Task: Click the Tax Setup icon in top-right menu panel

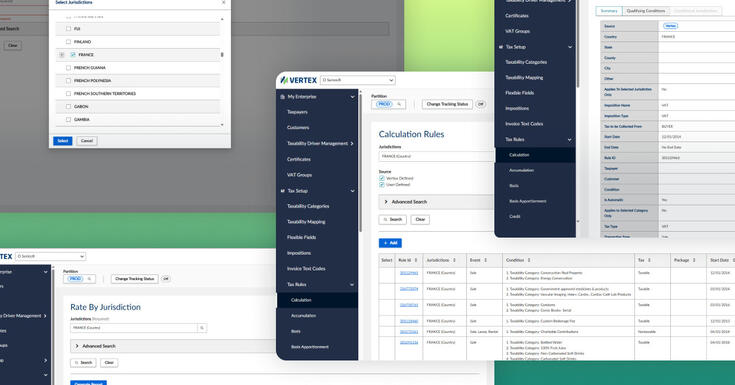Action: 501,47
